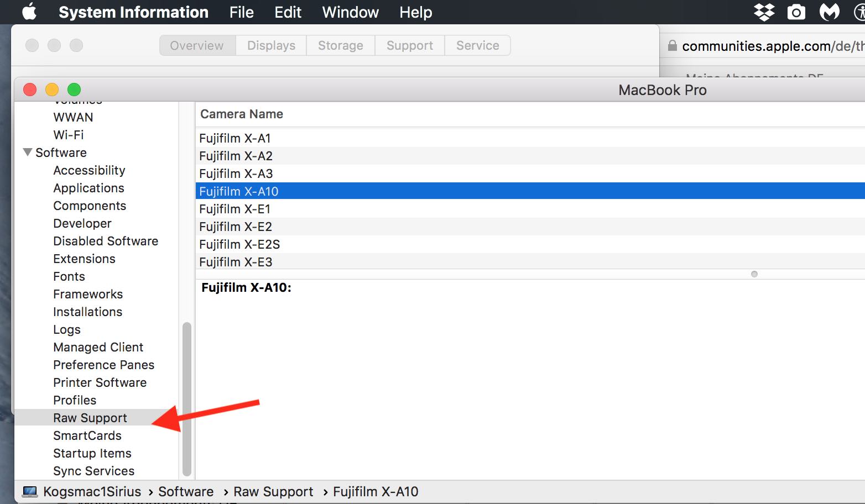Click Raw Support in the path bar
Screen dimensions: 865x504
273,492
